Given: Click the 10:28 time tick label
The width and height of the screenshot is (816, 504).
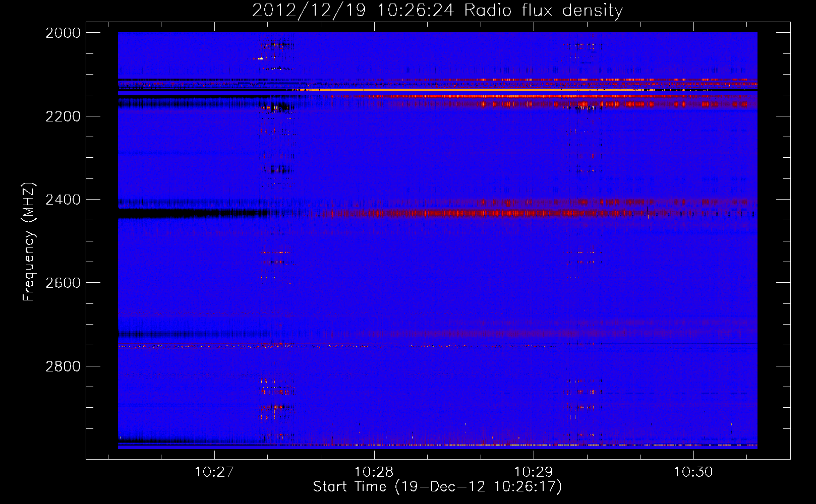Looking at the screenshot, I should coord(374,472).
